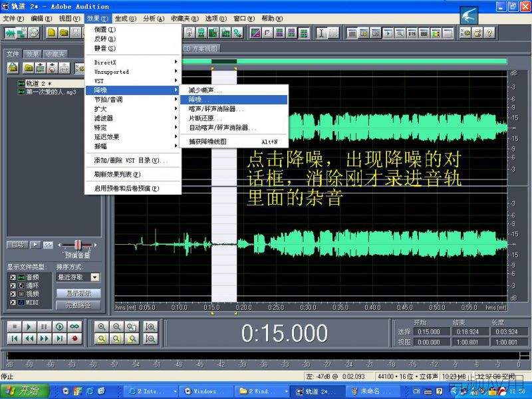This screenshot has height=399, width=532.
Task: Open the 最近存取 sort order dropdown
Action: coord(95,277)
